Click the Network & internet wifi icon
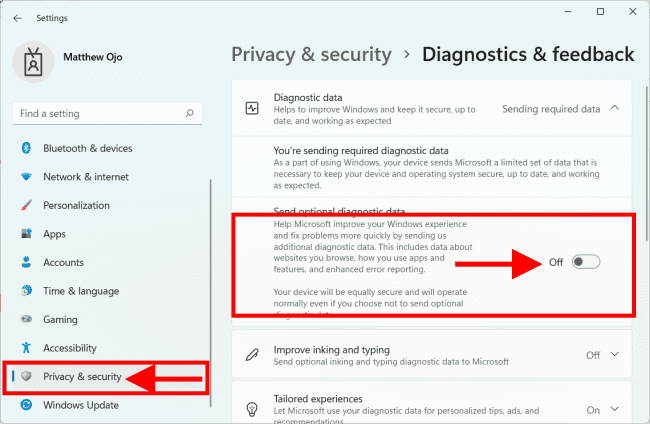650x424 pixels. pyautogui.click(x=26, y=177)
